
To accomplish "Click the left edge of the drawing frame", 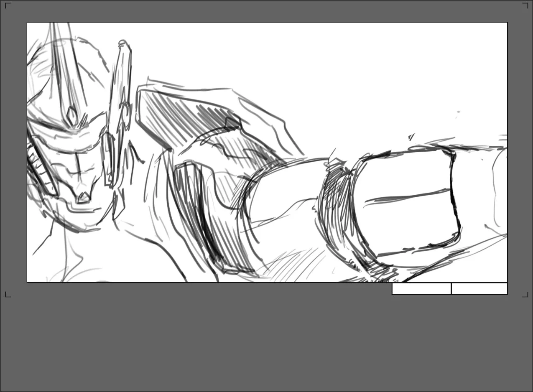I will point(27,153).
